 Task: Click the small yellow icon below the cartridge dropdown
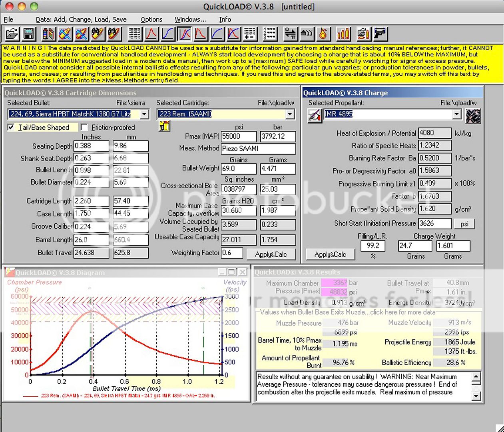[165, 126]
